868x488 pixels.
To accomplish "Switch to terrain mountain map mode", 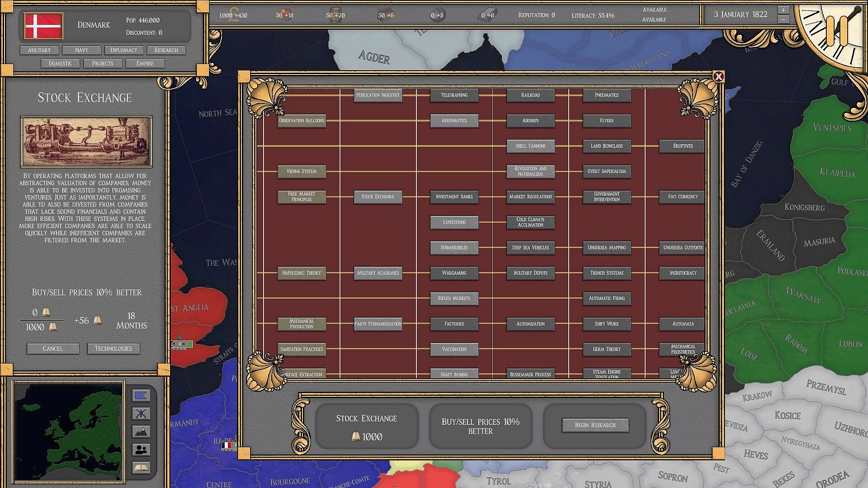I will point(141,432).
